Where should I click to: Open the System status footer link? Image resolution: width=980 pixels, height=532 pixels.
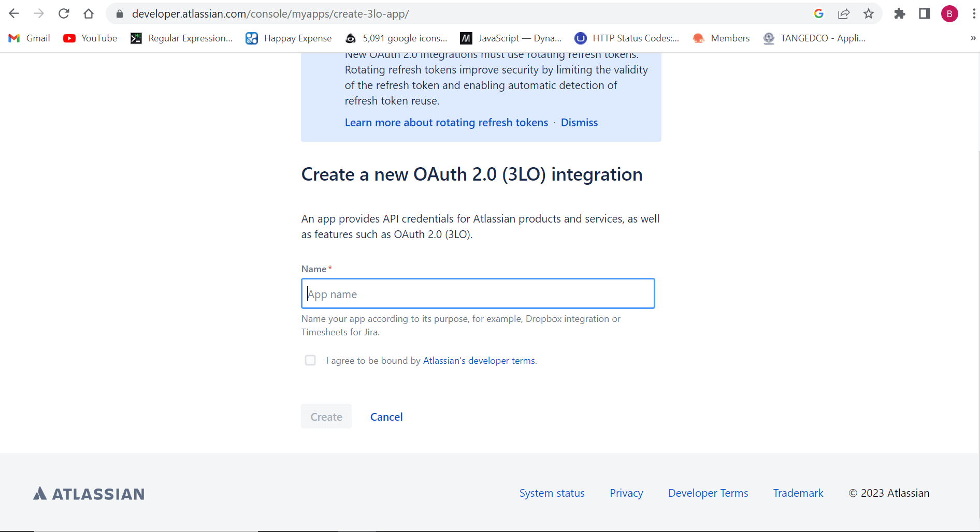click(x=552, y=493)
